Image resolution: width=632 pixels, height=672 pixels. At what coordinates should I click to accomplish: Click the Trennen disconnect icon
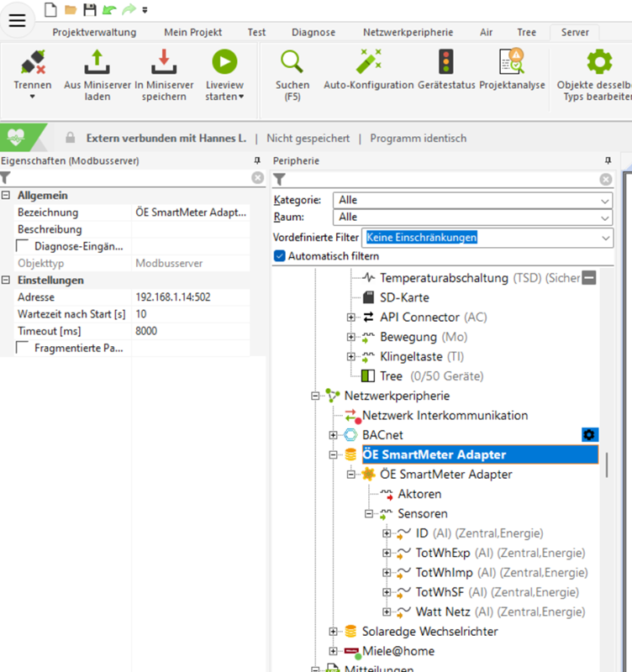[x=33, y=63]
